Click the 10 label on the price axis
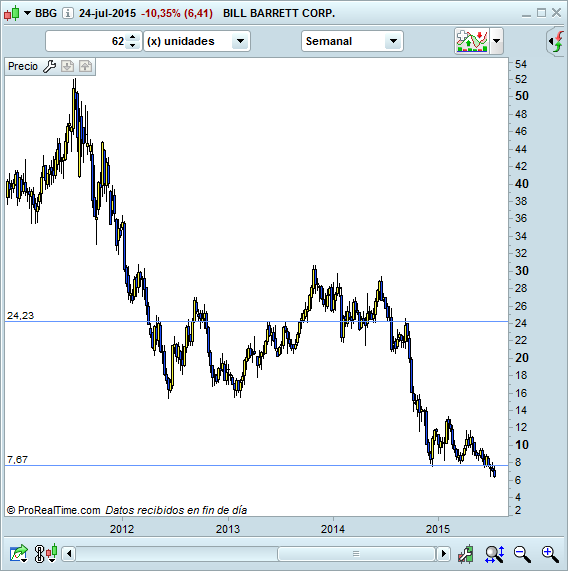568x571 pixels. coord(521,445)
